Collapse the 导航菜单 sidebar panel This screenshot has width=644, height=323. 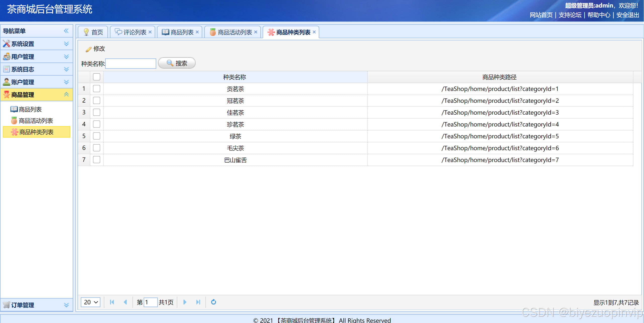(x=66, y=31)
